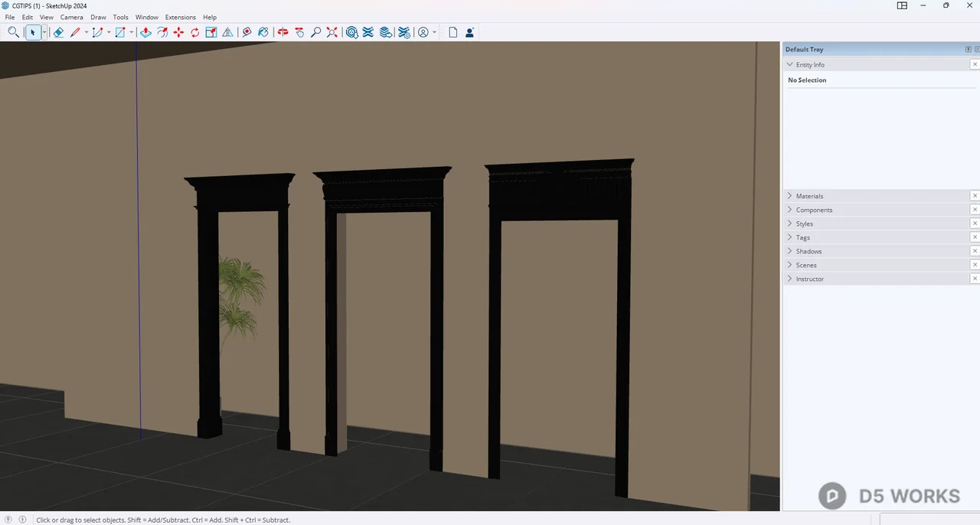Close the Materials panel
The width and height of the screenshot is (980, 525).
click(975, 196)
